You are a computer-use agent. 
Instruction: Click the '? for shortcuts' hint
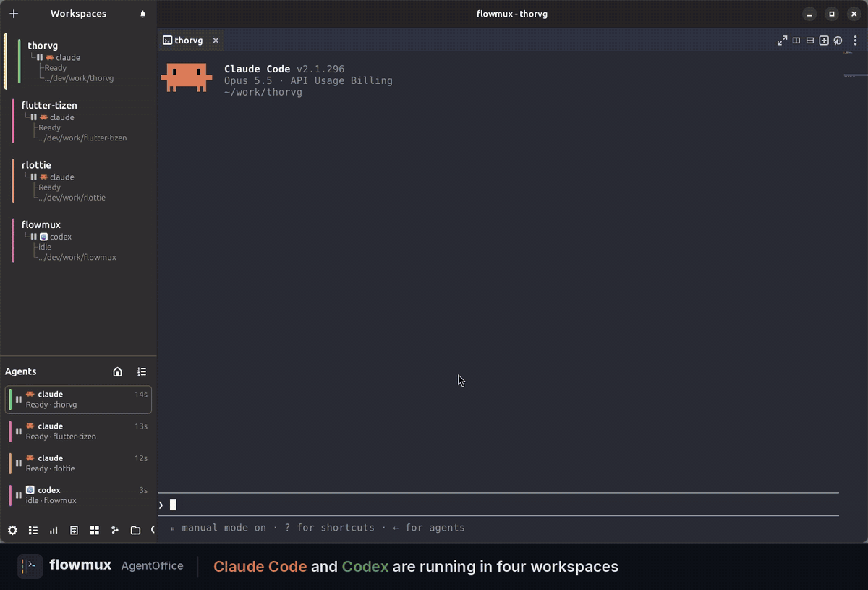pyautogui.click(x=330, y=528)
